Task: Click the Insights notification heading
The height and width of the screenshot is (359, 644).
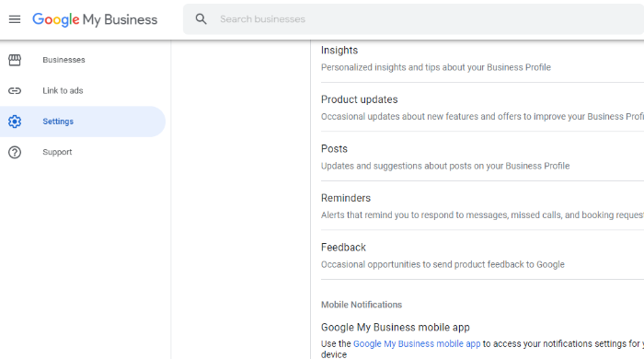Action: click(x=339, y=50)
